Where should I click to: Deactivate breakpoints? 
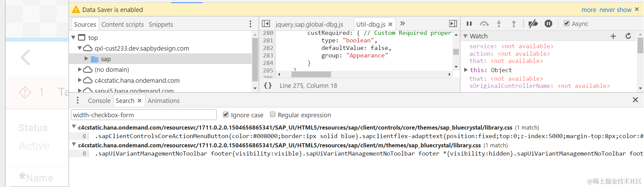coord(533,24)
